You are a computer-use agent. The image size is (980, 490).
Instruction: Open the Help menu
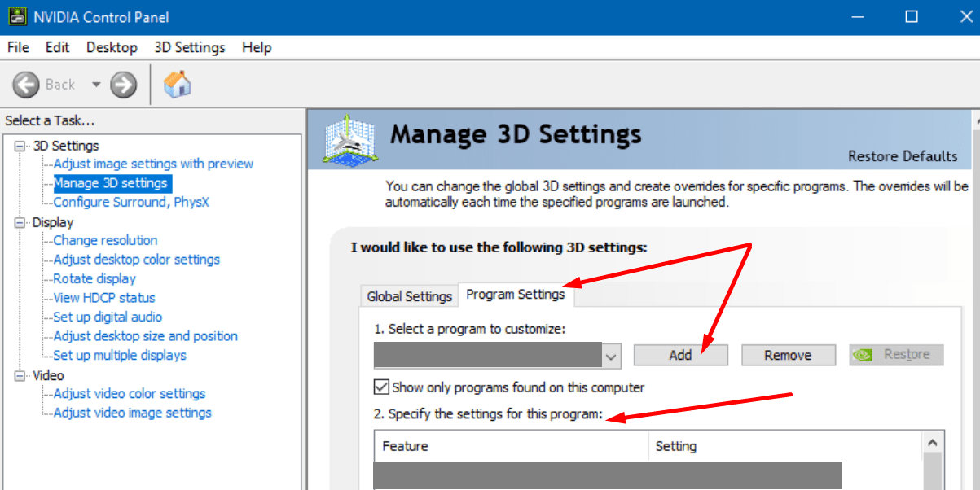257,47
